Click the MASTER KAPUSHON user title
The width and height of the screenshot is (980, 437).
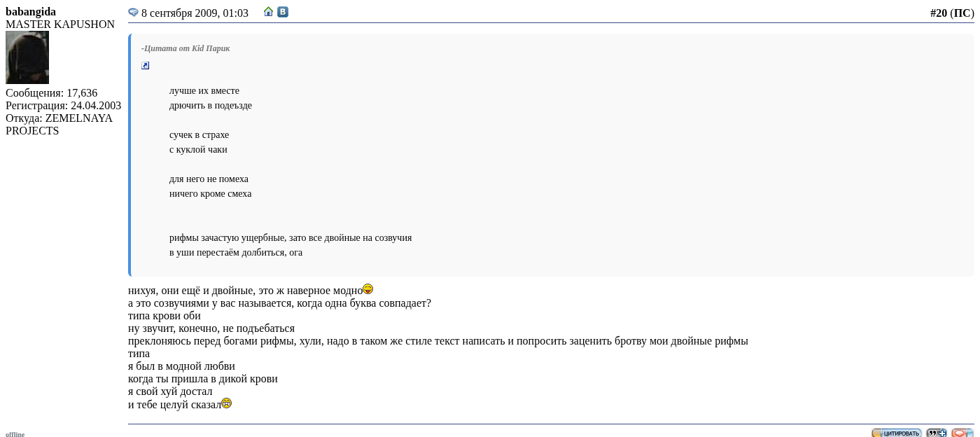click(x=60, y=25)
